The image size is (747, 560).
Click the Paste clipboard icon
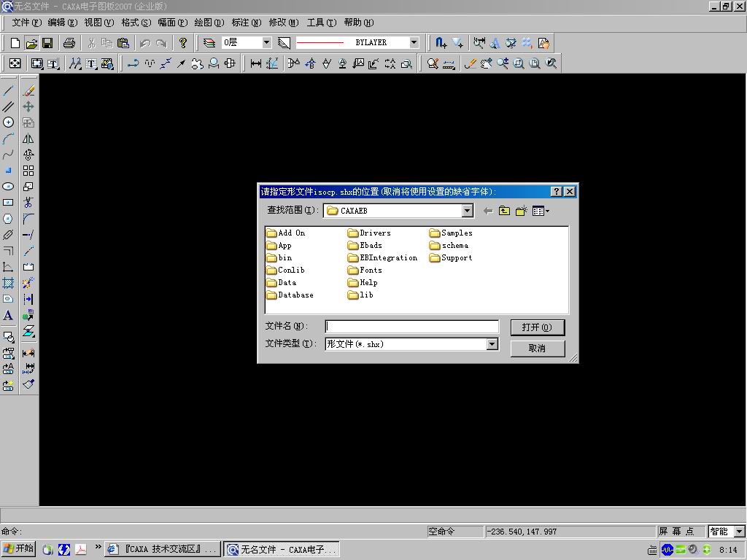click(123, 43)
